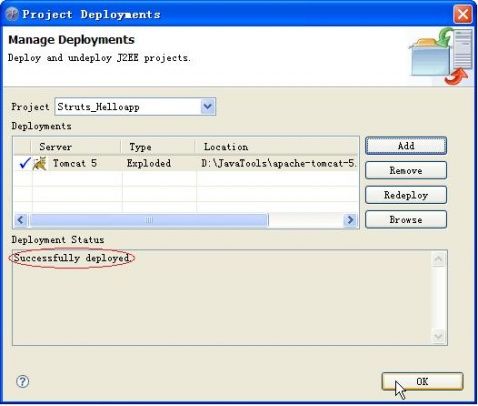Click the Exploded type cell

(149, 163)
